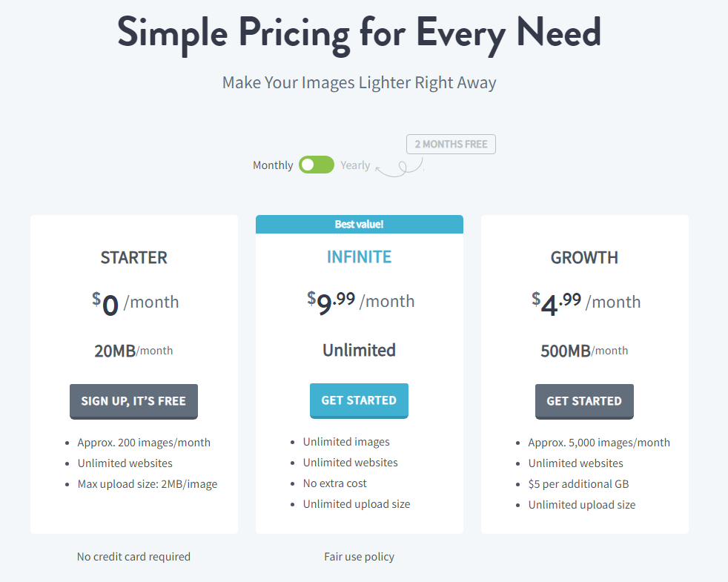Click the SIGN UP, IT'S FREE button
The height and width of the screenshot is (582, 728).
point(133,401)
